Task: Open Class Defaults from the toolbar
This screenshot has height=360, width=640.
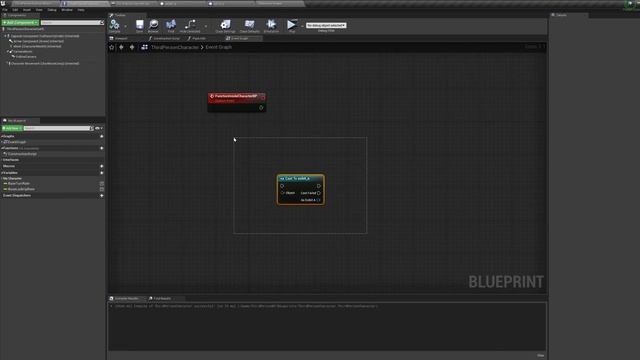Action: (249, 25)
